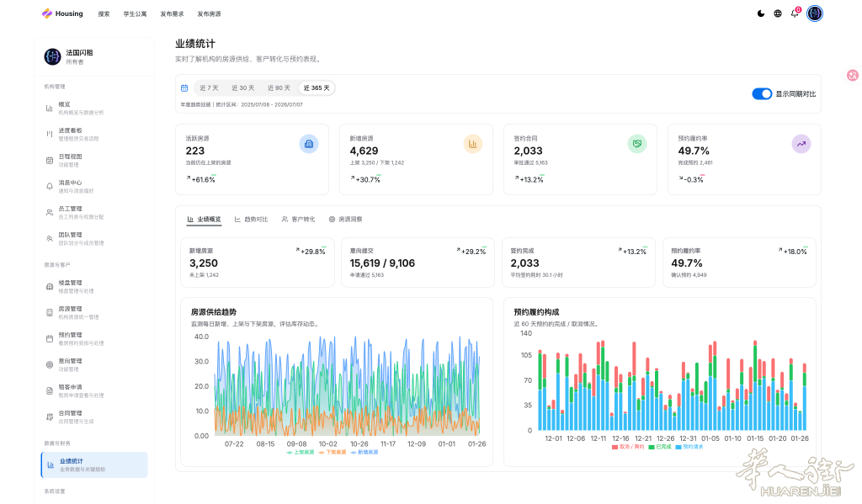Open 团队管理 in the sidebar
This screenshot has height=504, width=862.
[x=94, y=238]
